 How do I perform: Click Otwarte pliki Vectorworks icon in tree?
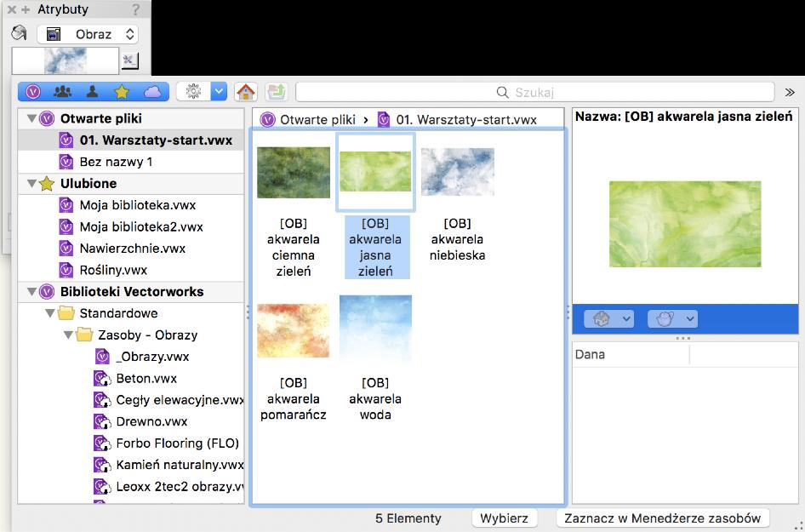click(47, 118)
